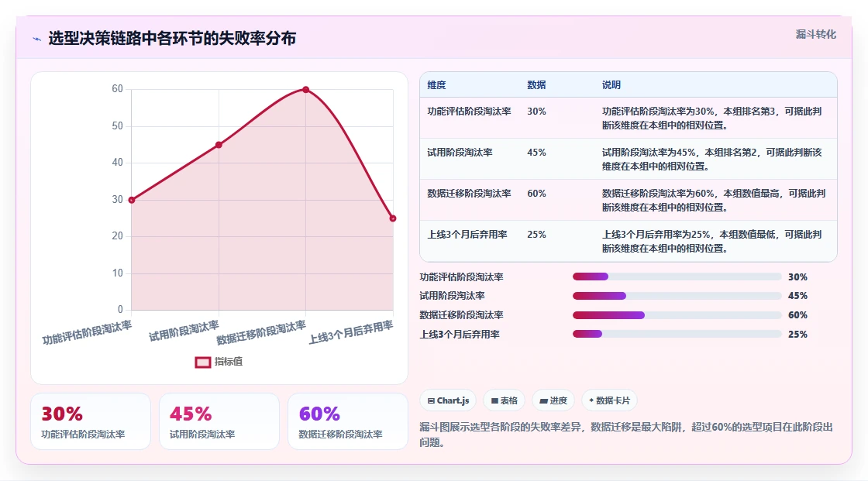
Task: Select table cell 上线3个月后弃用率
Action: coord(467,234)
